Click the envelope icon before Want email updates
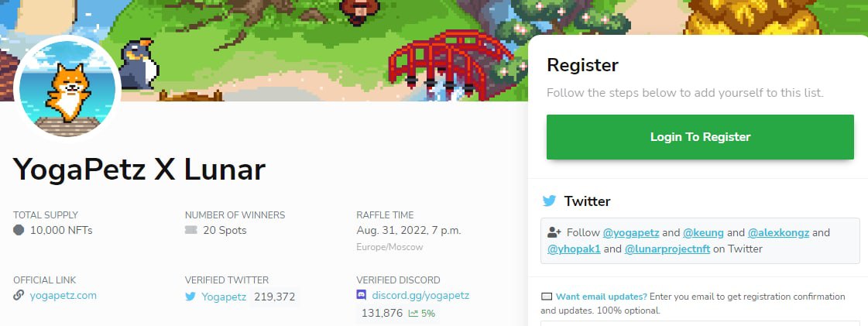868x326 pixels. [547, 297]
